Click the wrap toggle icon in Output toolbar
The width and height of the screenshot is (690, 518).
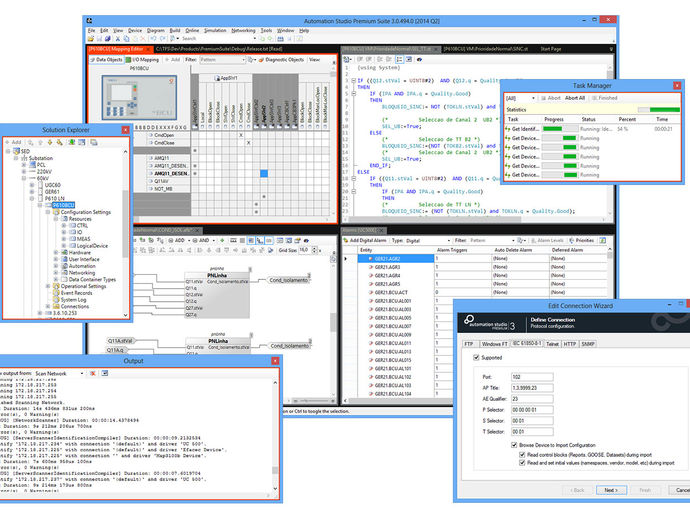[x=105, y=373]
